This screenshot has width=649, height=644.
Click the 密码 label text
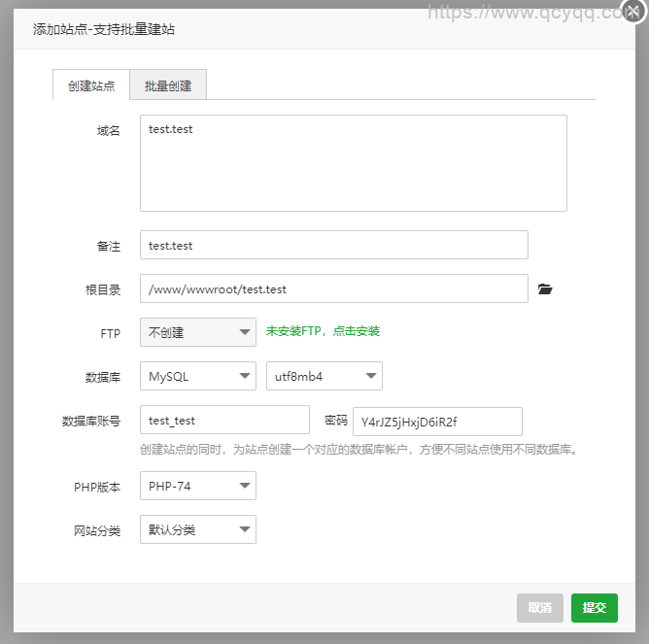(335, 421)
